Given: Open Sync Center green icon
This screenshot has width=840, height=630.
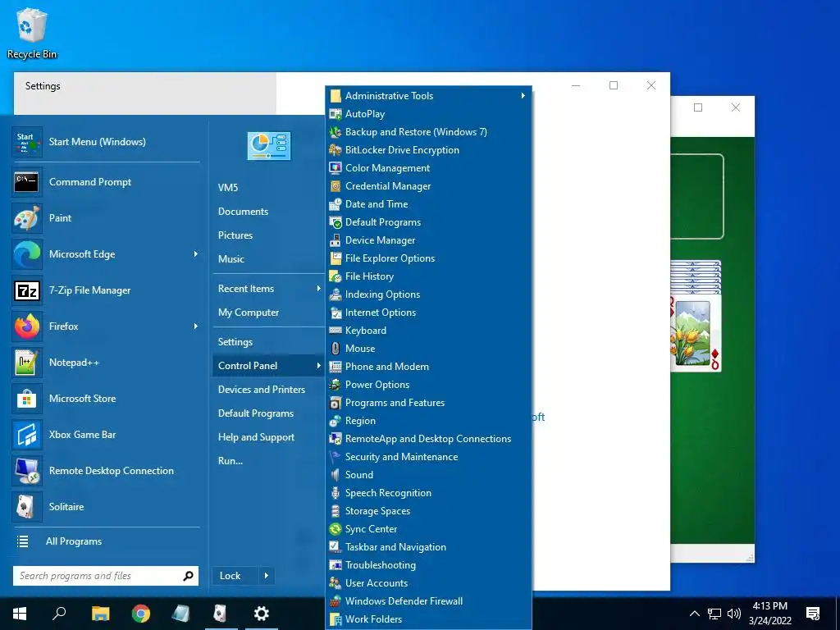Looking at the screenshot, I should [336, 529].
